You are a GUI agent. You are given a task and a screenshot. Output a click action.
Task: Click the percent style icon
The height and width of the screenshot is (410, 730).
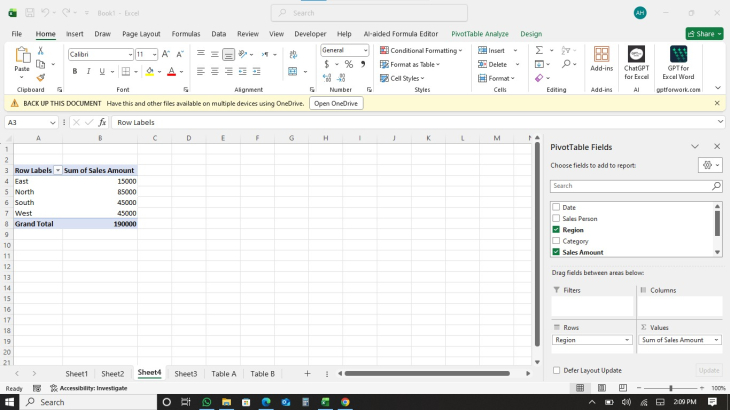point(348,64)
